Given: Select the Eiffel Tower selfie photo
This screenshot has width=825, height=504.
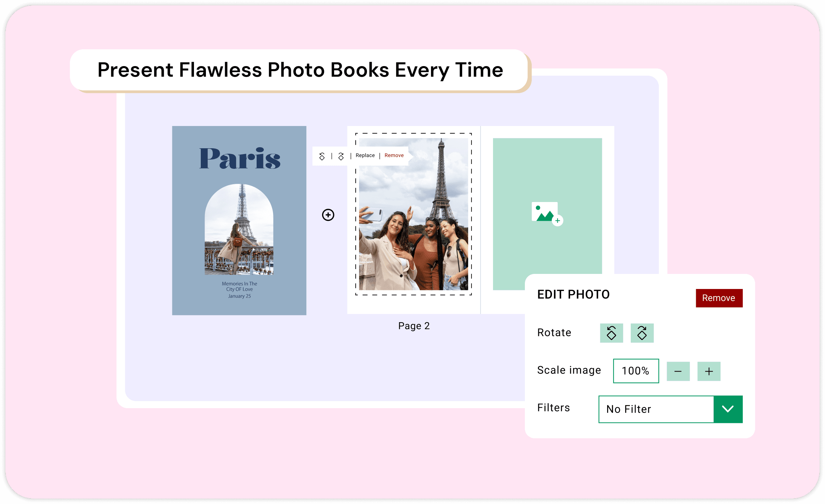Looking at the screenshot, I should [414, 214].
